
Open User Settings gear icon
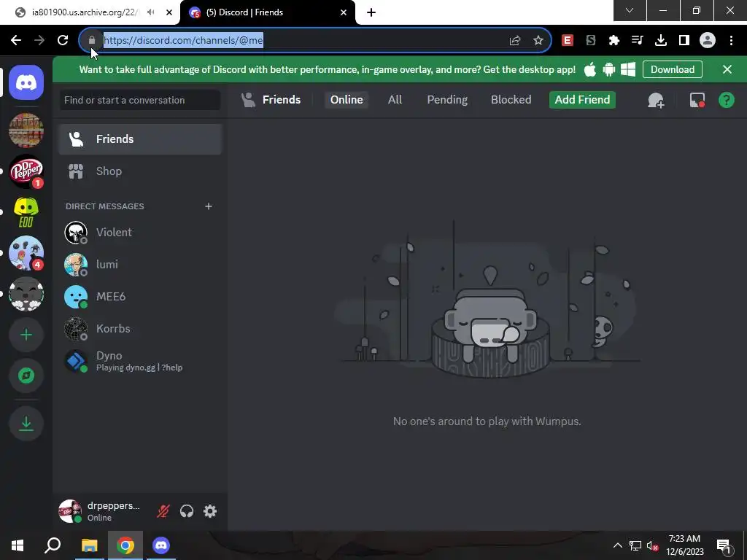coord(210,511)
